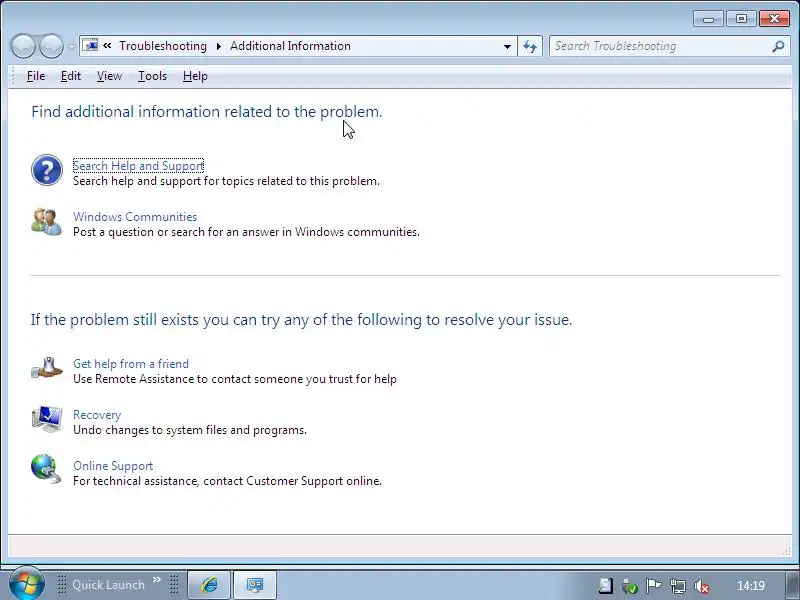This screenshot has height=600, width=800.
Task: Expand the breadcrumb chevrons before Troubleshooting
Action: pos(107,45)
